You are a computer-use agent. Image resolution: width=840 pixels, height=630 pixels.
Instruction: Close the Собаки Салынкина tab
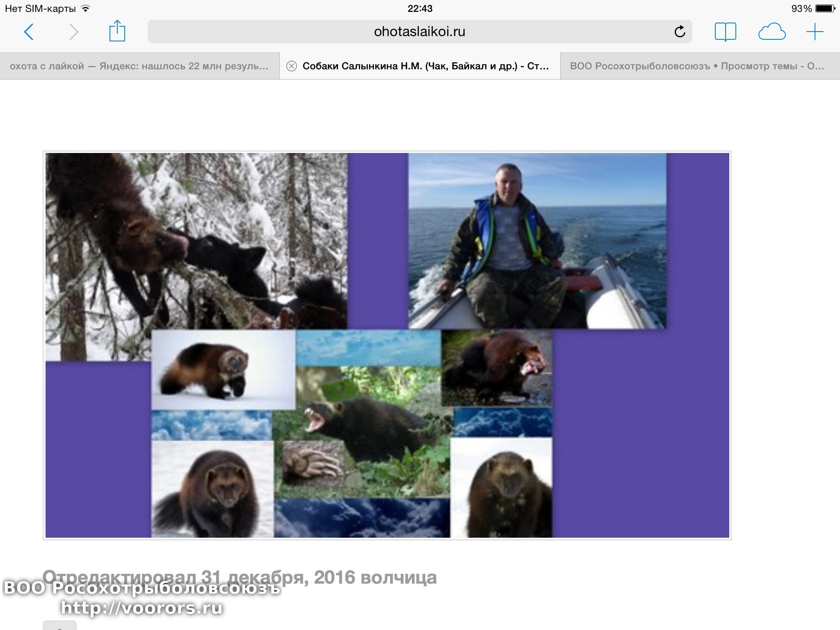[291, 66]
